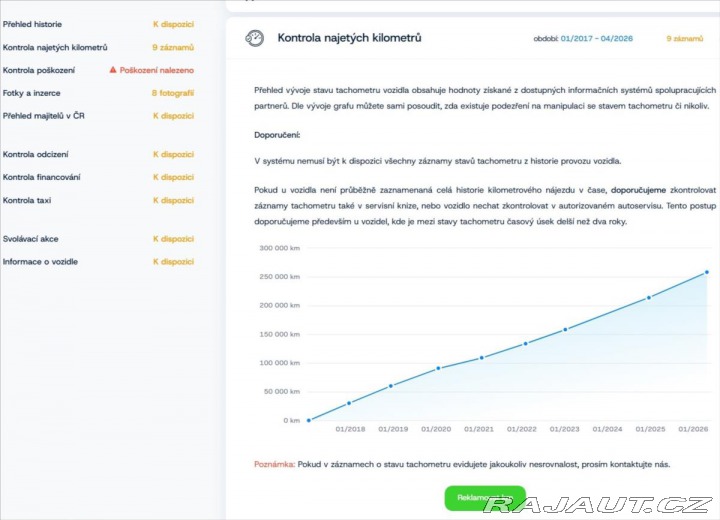Click the speedometer icon beside Kontrola najetých kilometrů
Screen dimensions: 720x520
pos(254,38)
